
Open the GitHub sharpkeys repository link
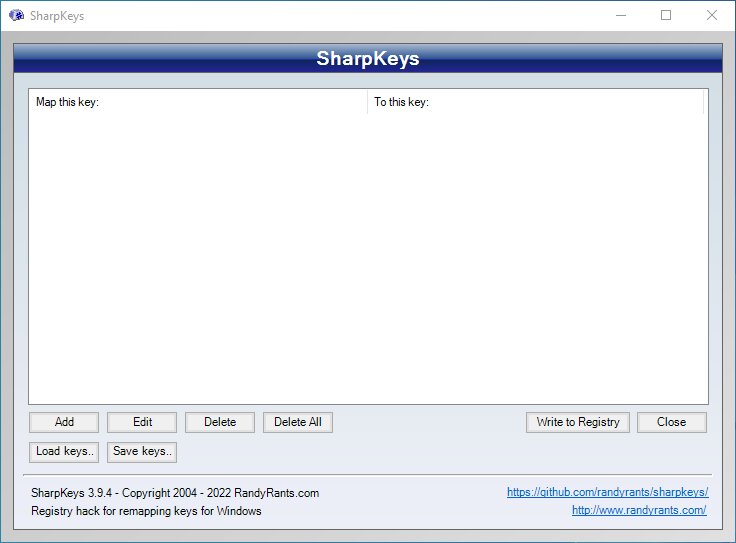[607, 492]
